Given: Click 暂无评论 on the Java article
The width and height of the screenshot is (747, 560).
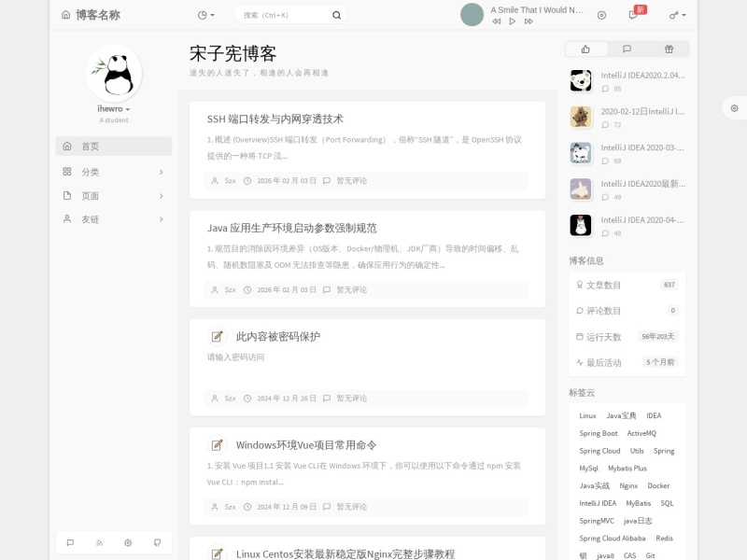Looking at the screenshot, I should coord(352,289).
